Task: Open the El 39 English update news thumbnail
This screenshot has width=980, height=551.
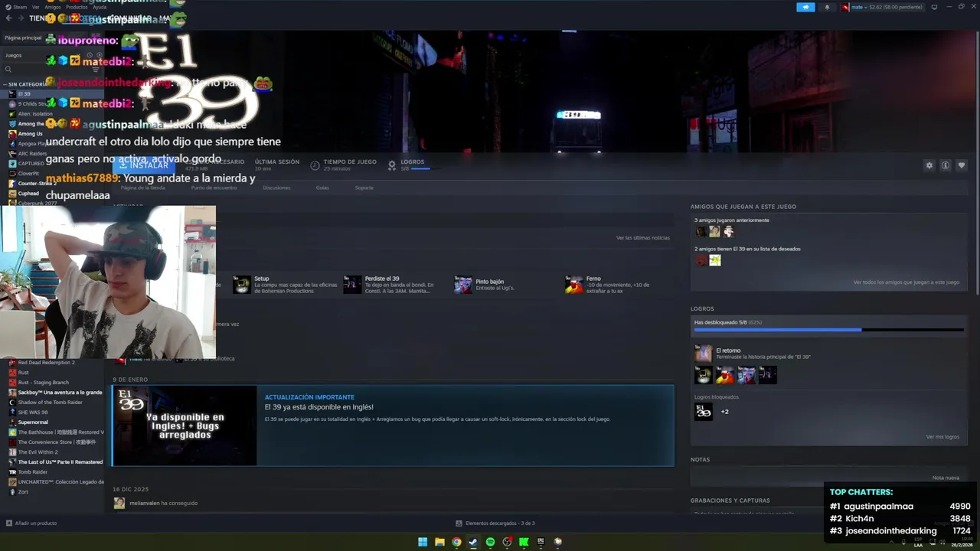Action: 185,425
